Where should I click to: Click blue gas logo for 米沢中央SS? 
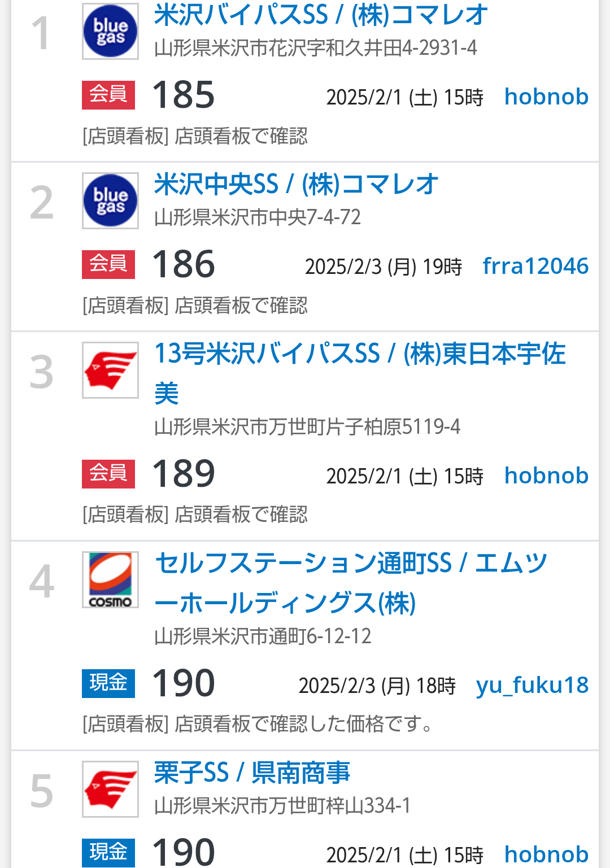[110, 200]
